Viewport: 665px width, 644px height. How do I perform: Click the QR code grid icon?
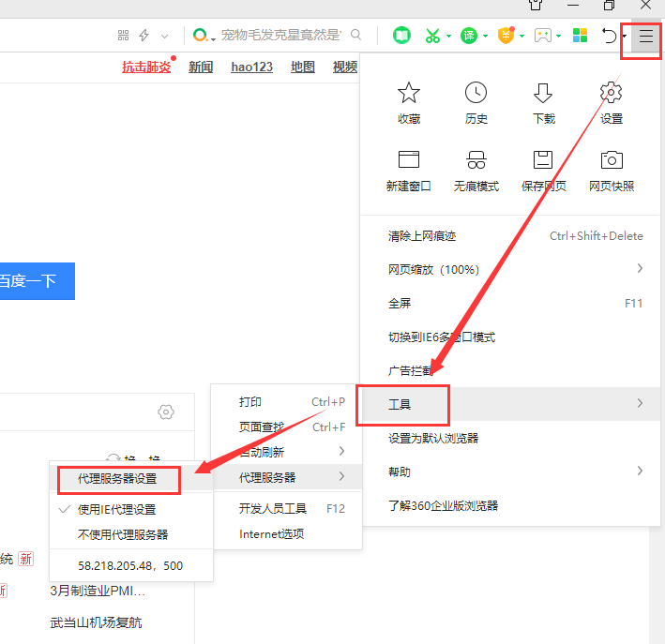coord(123,36)
